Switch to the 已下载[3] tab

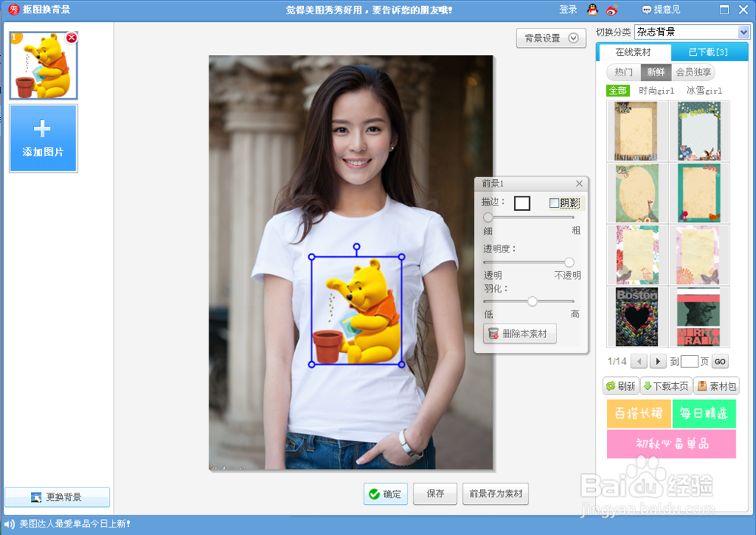coord(708,52)
